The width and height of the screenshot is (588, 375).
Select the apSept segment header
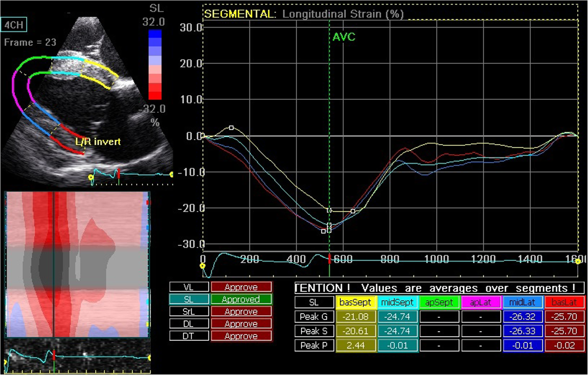[x=439, y=302]
